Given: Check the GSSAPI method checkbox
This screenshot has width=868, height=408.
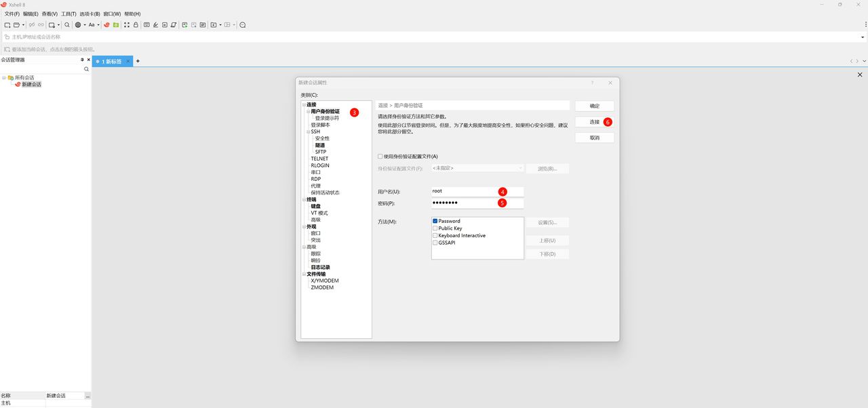Looking at the screenshot, I should (435, 243).
